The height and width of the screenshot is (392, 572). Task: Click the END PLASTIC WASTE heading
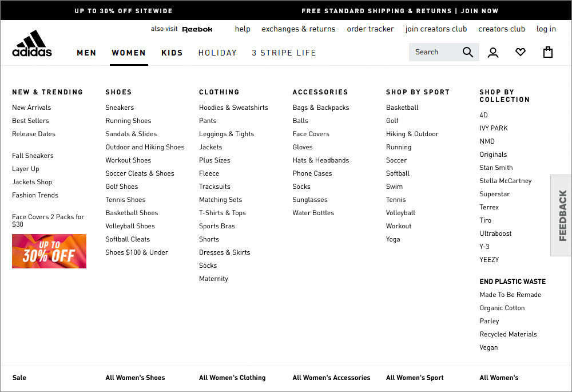coord(513,282)
